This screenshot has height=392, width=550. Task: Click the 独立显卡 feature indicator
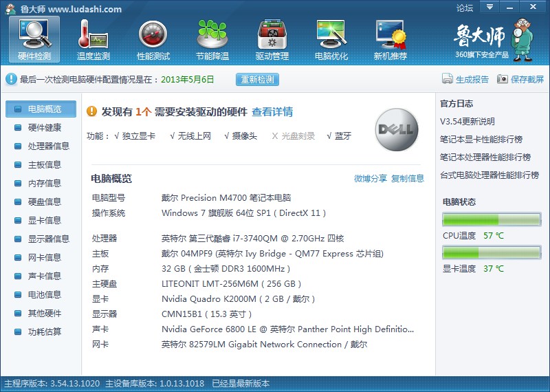pos(135,136)
